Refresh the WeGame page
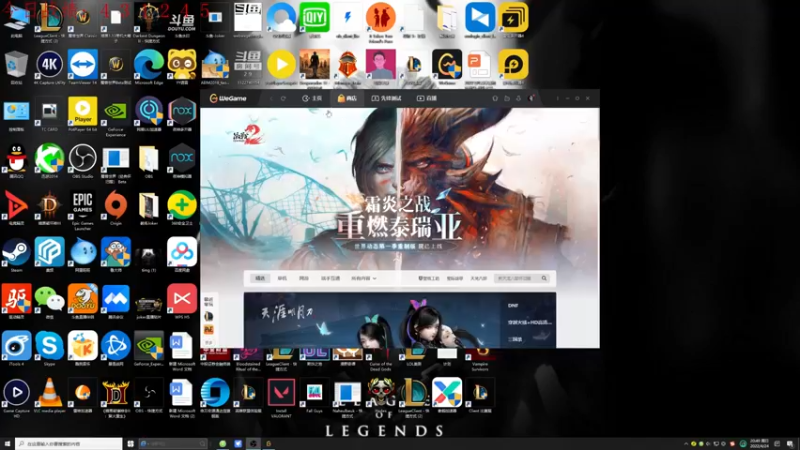This screenshot has width=800, height=450. [283, 98]
